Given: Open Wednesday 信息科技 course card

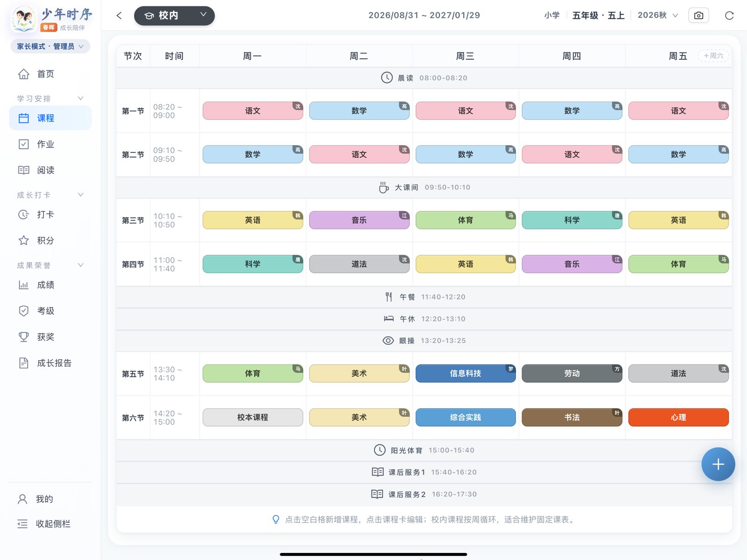Looking at the screenshot, I should click(465, 373).
